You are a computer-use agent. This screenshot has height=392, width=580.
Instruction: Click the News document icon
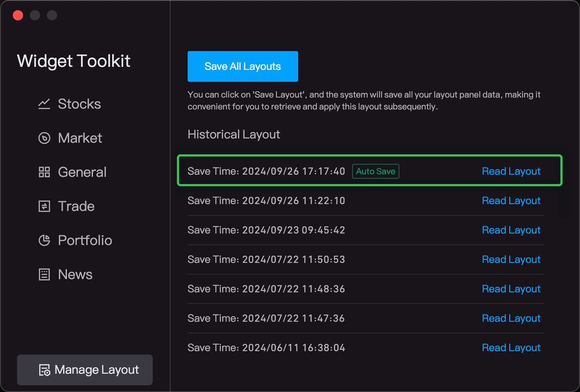click(44, 274)
